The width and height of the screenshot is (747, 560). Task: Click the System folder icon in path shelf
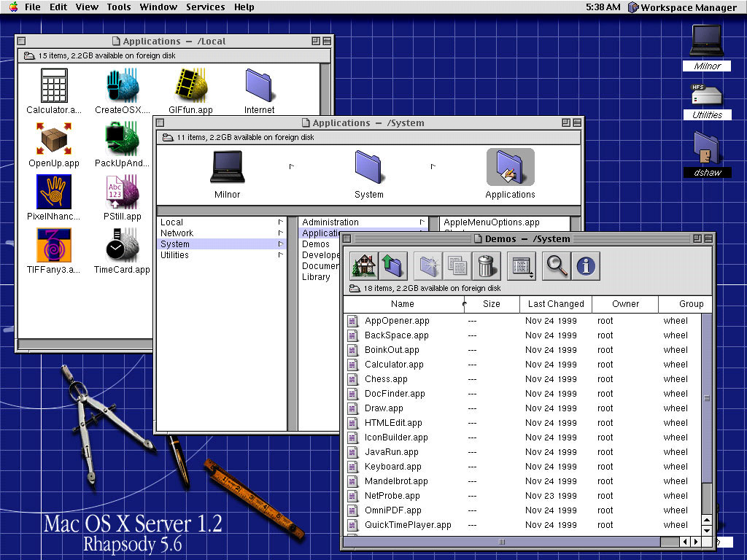pyautogui.click(x=368, y=167)
